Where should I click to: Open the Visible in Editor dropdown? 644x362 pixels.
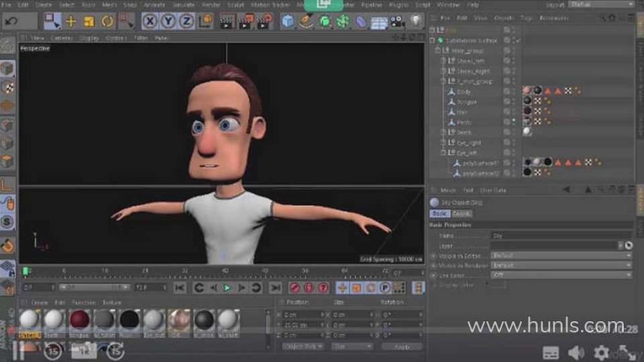(561, 255)
